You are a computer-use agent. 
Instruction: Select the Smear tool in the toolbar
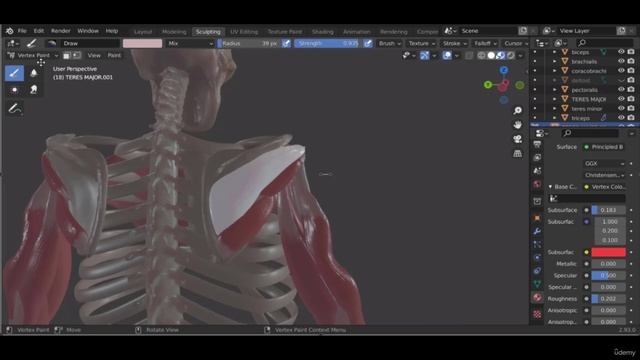[x=34, y=90]
